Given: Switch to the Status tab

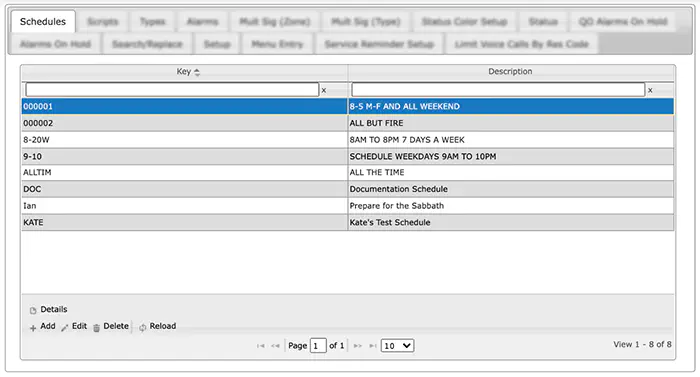Looking at the screenshot, I should pos(543,21).
